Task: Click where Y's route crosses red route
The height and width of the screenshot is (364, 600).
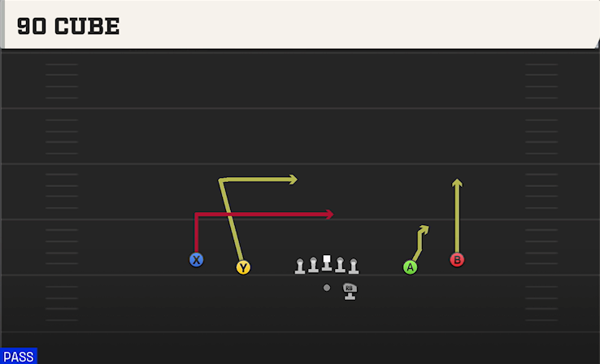Action: coord(230,214)
